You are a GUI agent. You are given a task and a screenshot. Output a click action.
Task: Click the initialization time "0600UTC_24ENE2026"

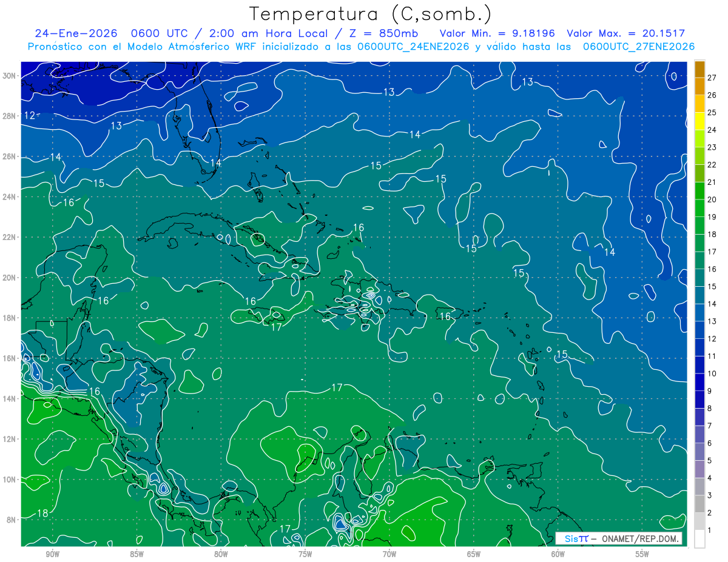pos(413,46)
